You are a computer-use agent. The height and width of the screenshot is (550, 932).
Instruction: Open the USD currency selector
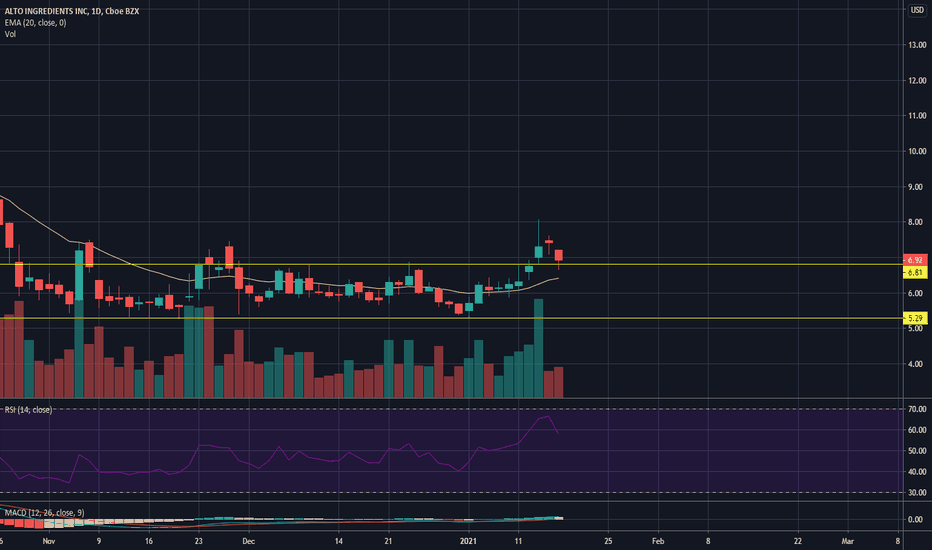pos(917,10)
